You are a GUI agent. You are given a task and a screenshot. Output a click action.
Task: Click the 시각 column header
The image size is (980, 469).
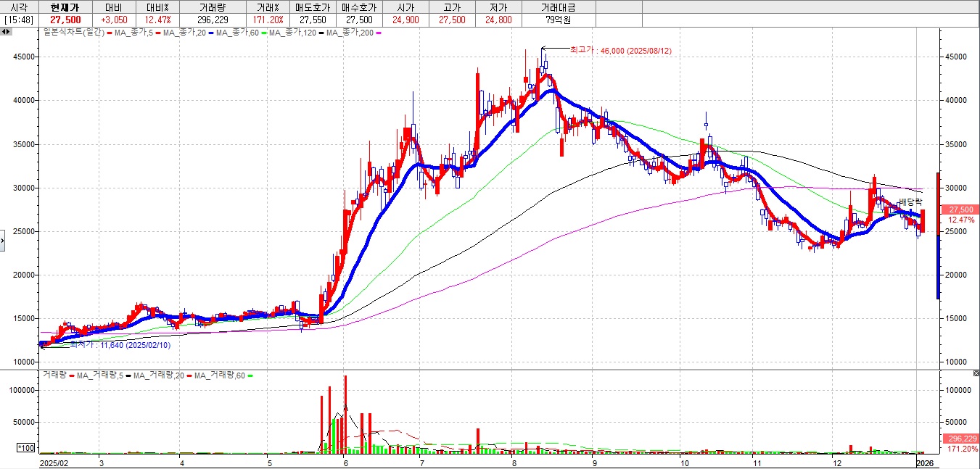pos(19,7)
